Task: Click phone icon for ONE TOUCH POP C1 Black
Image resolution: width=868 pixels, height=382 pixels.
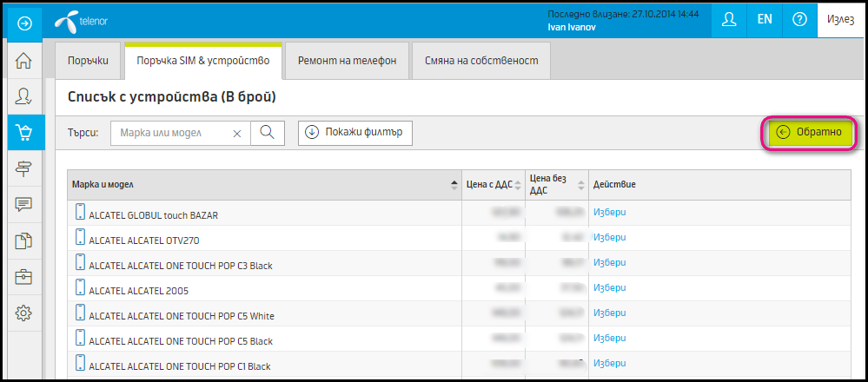Action: point(80,363)
